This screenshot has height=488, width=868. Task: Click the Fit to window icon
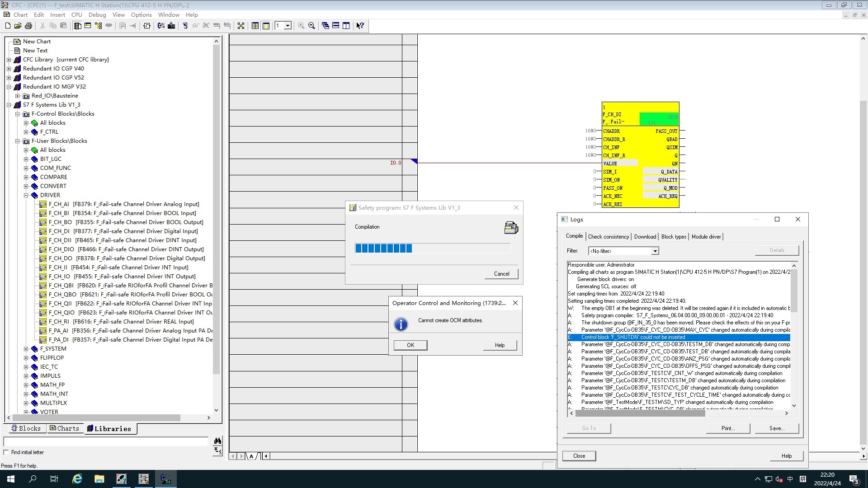coord(241,26)
